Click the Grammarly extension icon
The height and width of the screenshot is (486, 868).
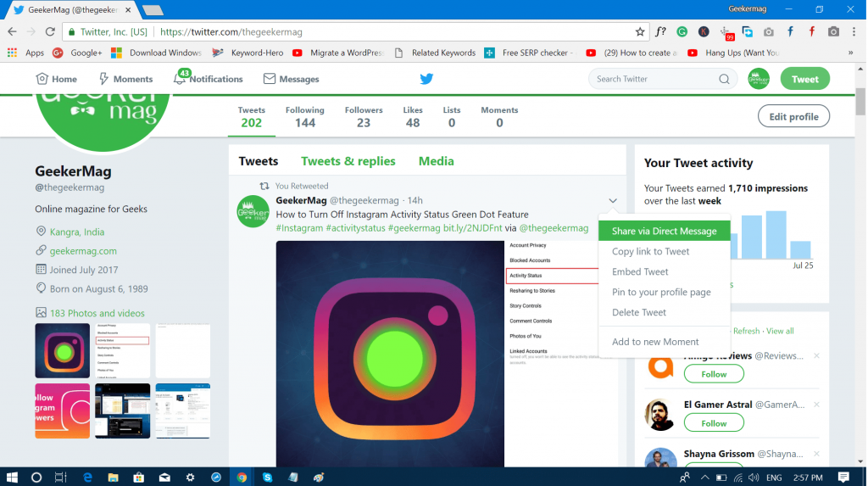point(682,32)
